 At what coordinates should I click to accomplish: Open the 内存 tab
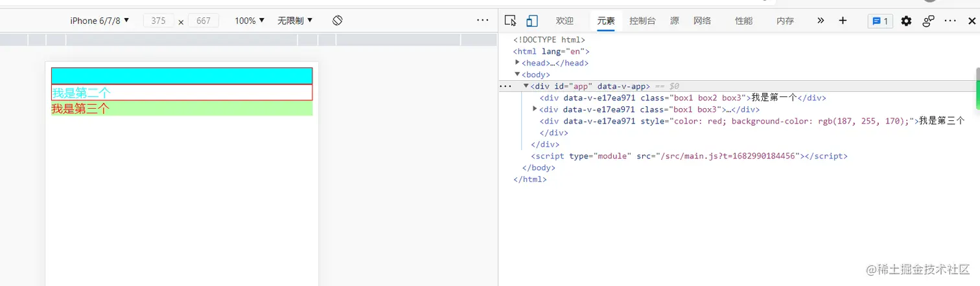coord(785,21)
